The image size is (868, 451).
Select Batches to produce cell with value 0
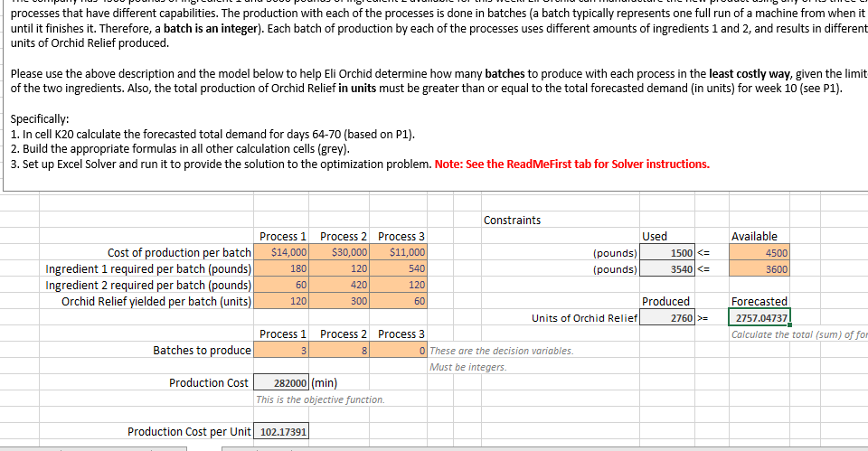(x=398, y=351)
